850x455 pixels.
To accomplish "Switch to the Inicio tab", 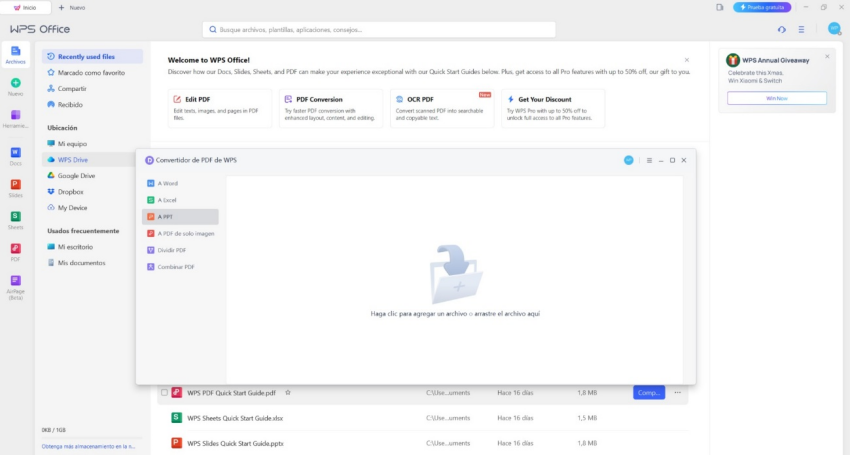I will tap(25, 8).
